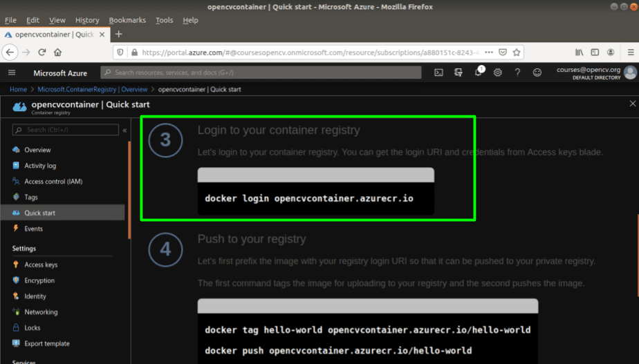View site security padlock information
The height and width of the screenshot is (364, 639).
pos(134,52)
